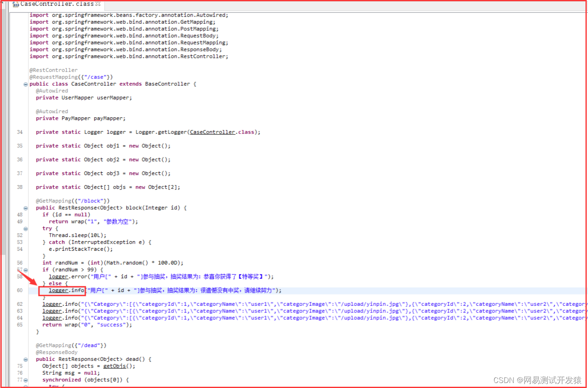This screenshot has width=588, height=388.
Task: Click the obj1 declaration line
Action: [x=103, y=146]
